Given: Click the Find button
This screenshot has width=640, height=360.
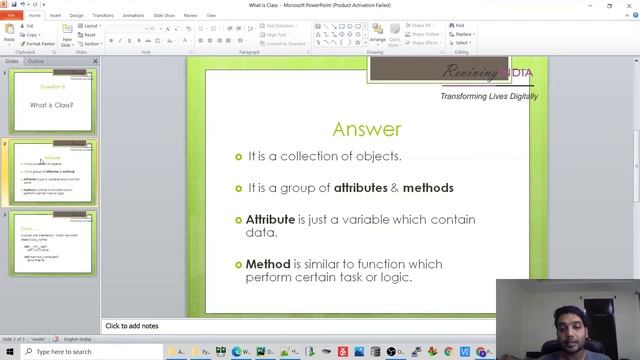Looking at the screenshot, I should click(x=457, y=25).
